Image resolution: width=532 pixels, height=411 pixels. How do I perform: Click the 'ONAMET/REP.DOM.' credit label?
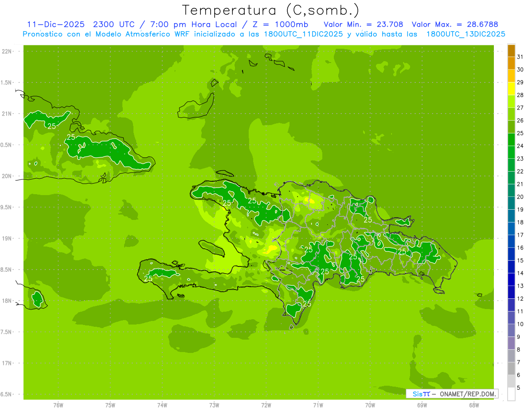[x=467, y=394]
